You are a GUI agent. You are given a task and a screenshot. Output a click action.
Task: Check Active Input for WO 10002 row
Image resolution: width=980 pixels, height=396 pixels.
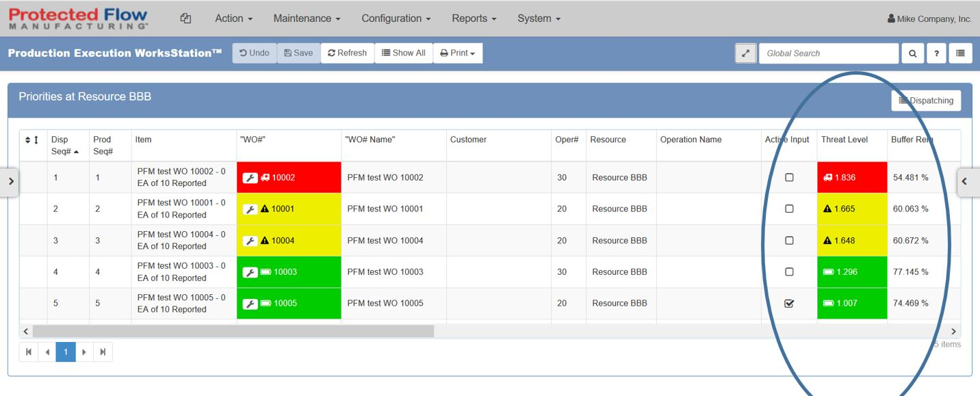789,177
